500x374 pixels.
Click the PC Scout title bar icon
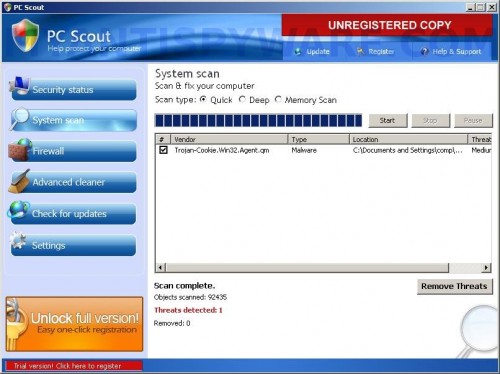coord(7,7)
